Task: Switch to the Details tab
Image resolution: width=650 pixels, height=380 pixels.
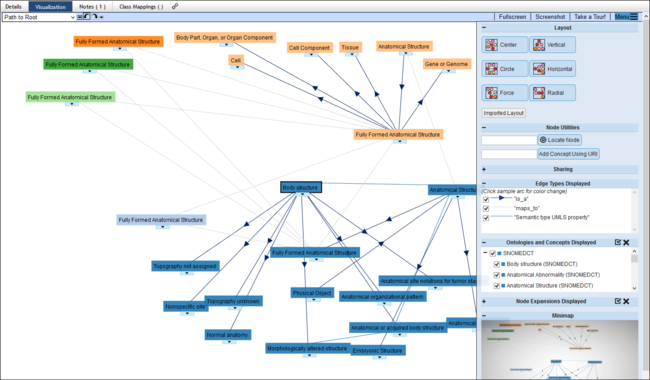Action: [x=14, y=6]
